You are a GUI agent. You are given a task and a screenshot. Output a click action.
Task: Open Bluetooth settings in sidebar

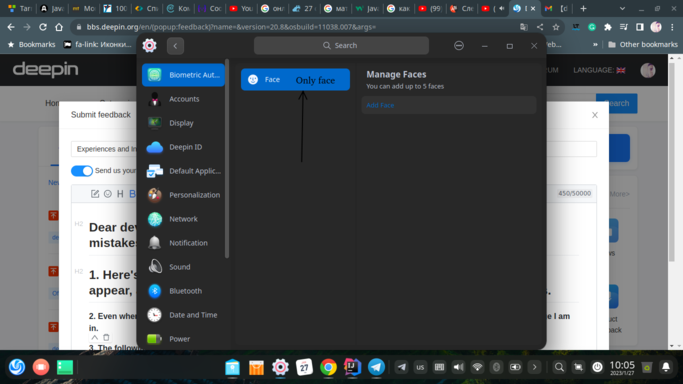tap(183, 290)
